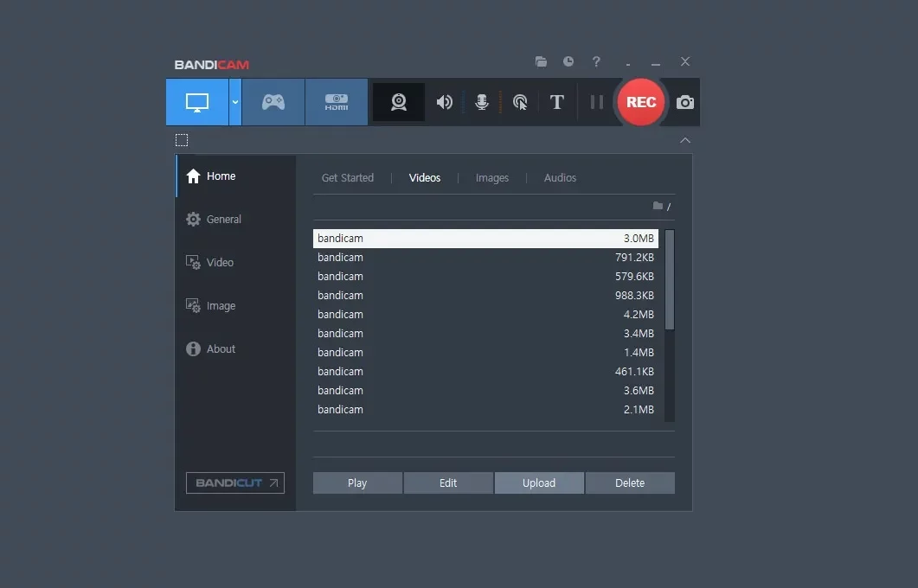Click the Delete button

coord(630,483)
